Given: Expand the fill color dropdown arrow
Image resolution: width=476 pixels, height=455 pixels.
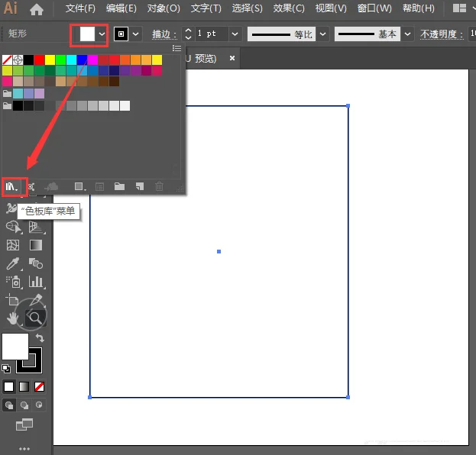Looking at the screenshot, I should 102,34.
